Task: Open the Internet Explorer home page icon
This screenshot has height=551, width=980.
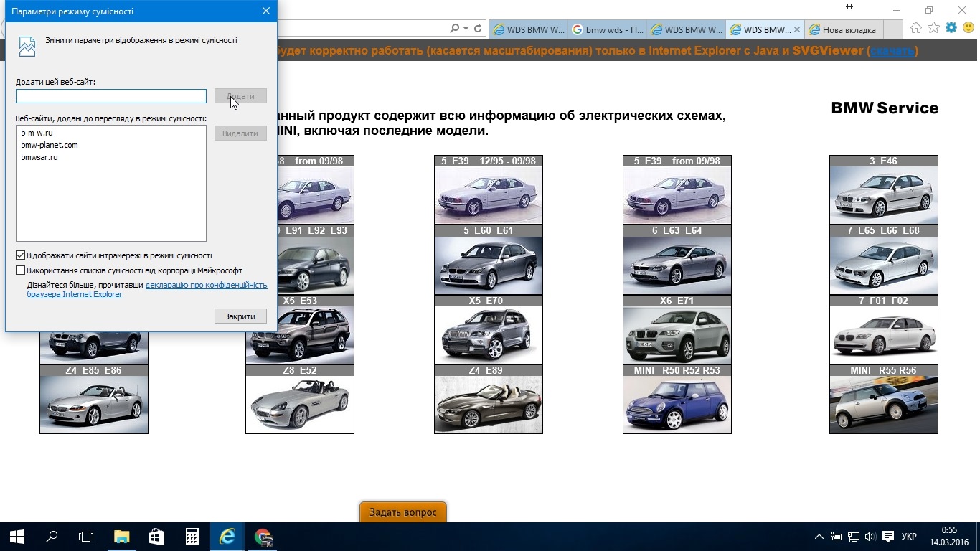Action: (x=916, y=28)
